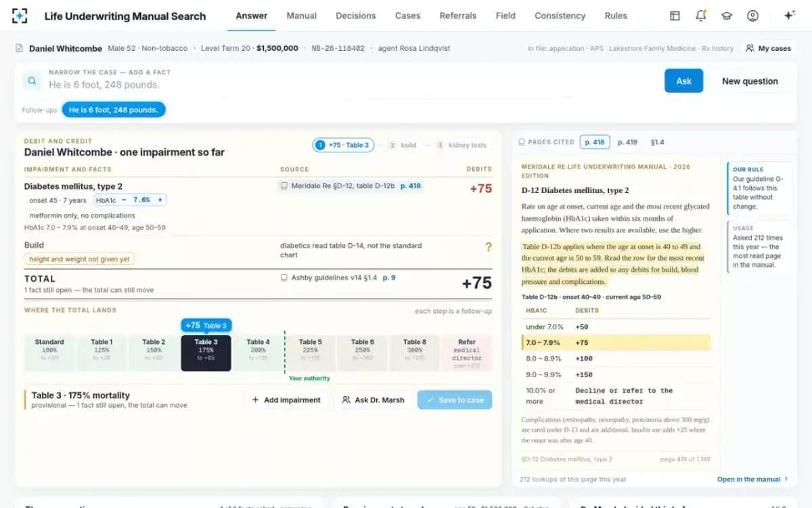This screenshot has height=508, width=812.
Task: Select the Table 2 150% step
Action: coord(154,353)
